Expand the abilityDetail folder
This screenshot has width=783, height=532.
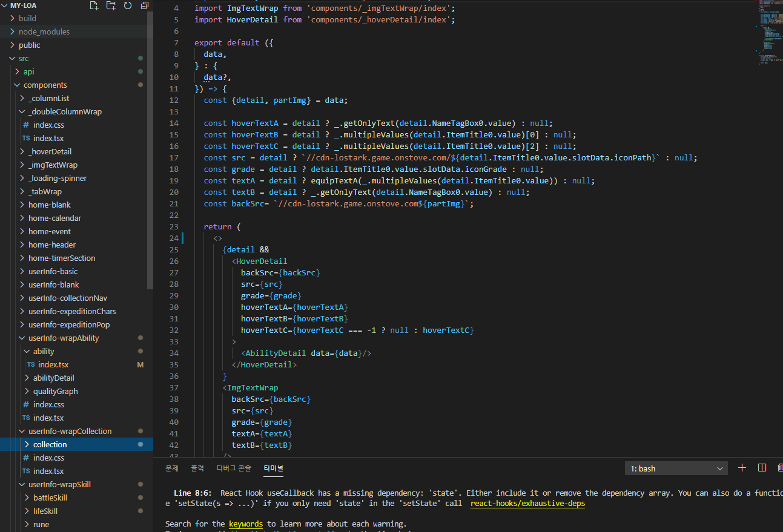(75, 378)
